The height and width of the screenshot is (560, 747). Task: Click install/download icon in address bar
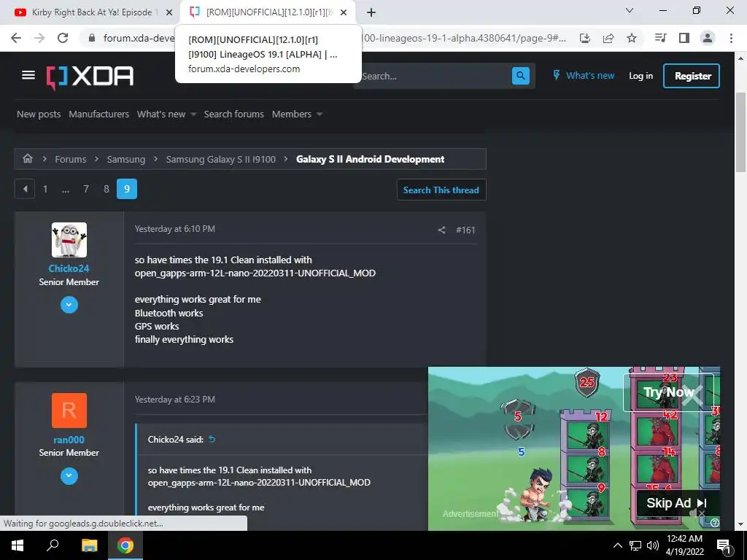pyautogui.click(x=585, y=38)
